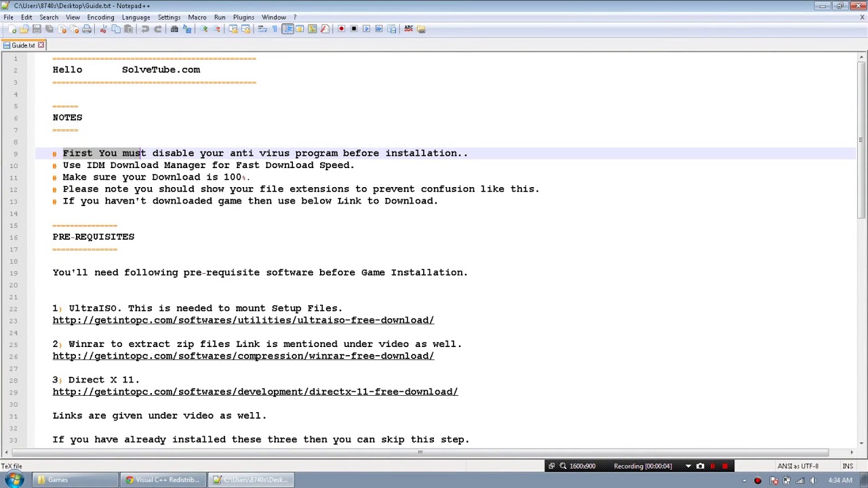Click the network signal tray icon
The width and height of the screenshot is (868, 488).
click(x=800, y=481)
